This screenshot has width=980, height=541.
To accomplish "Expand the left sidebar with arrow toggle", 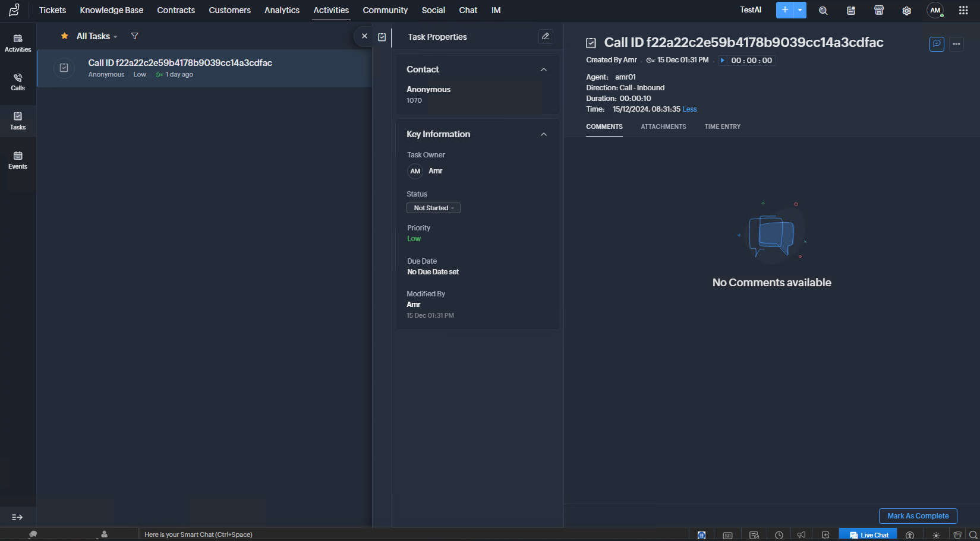I will click(17, 517).
